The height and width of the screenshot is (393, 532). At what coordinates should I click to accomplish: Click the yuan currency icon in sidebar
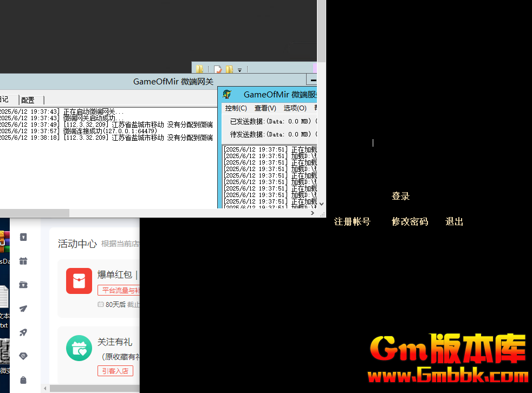23,237
